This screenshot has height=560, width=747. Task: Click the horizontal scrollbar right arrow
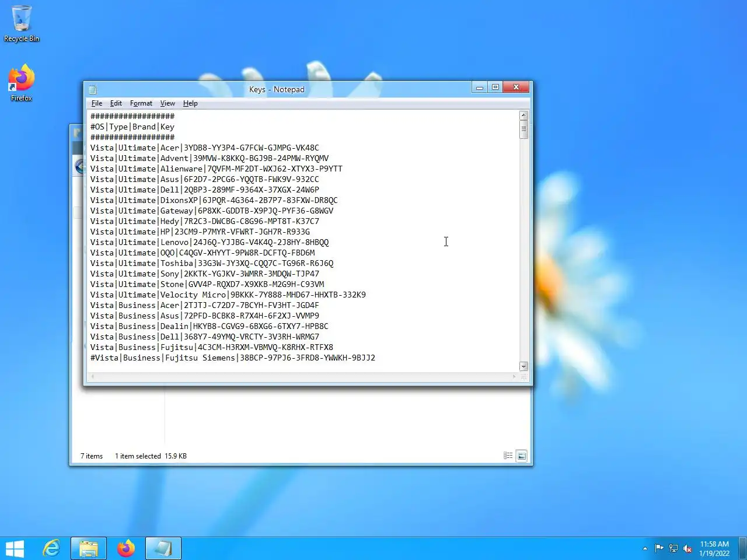[x=514, y=377]
